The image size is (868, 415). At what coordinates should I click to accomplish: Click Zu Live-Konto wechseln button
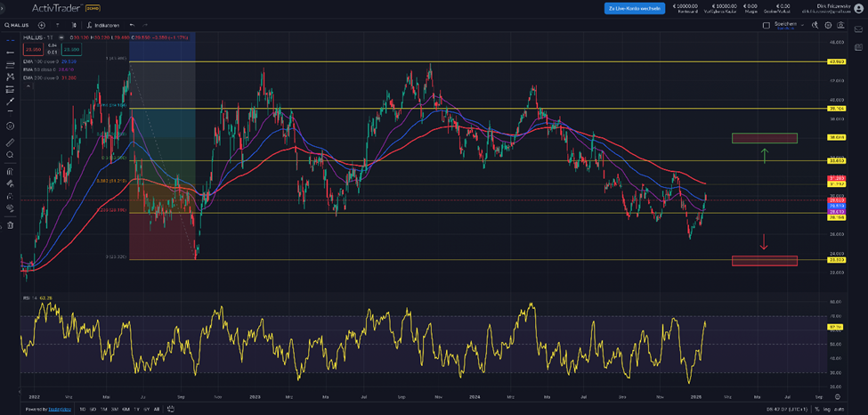point(635,8)
